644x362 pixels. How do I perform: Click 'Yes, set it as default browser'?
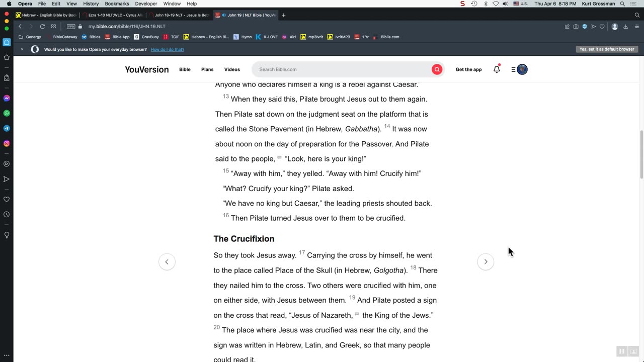click(x=607, y=49)
